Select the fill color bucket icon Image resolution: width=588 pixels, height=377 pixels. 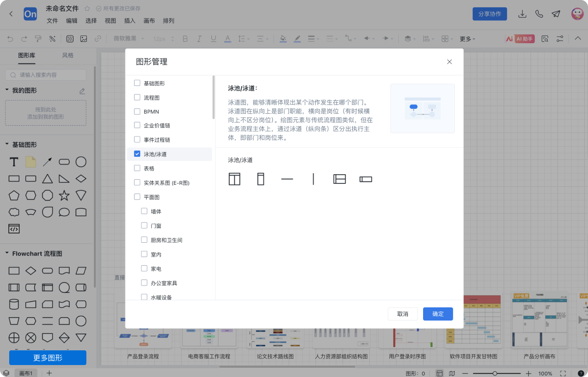pyautogui.click(x=283, y=39)
